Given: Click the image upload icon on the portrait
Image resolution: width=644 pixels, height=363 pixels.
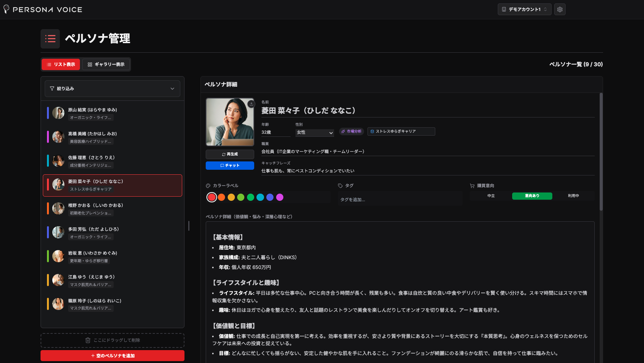Looking at the screenshot, I should pos(251,103).
